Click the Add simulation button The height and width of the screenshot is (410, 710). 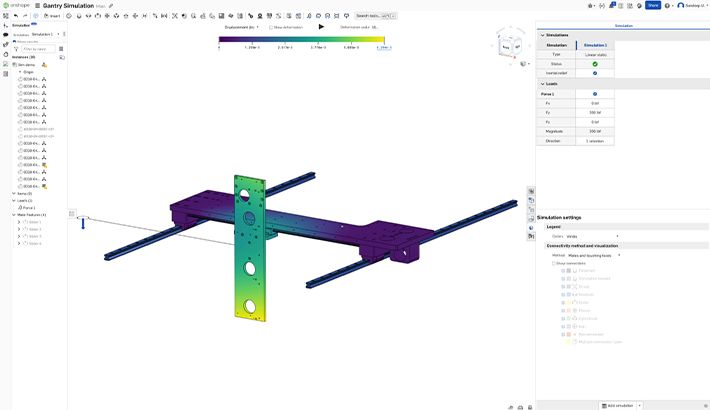[x=618, y=405]
